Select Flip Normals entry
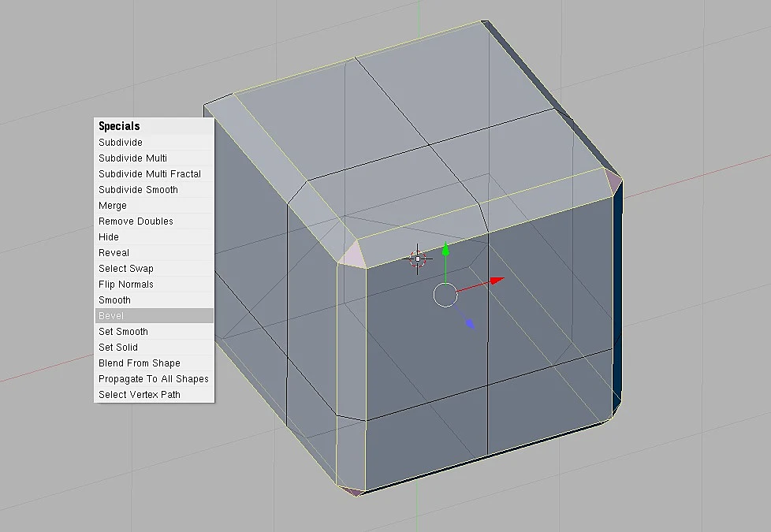771x532 pixels. tap(154, 285)
